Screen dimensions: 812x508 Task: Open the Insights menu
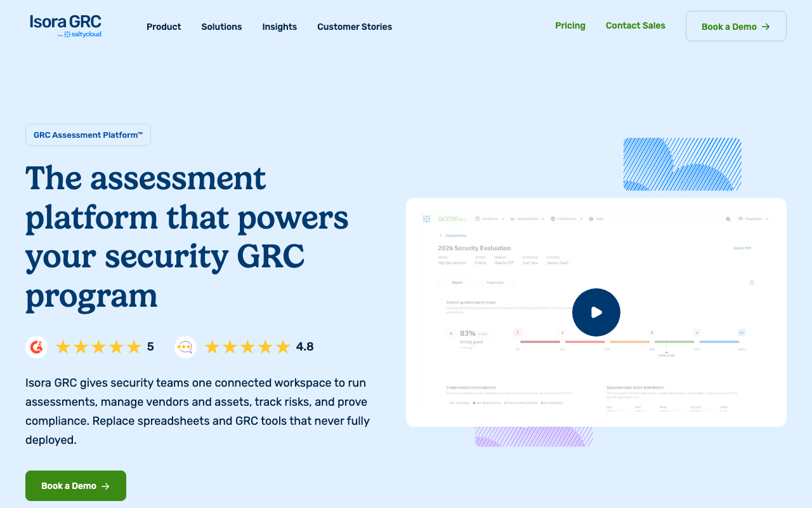tap(280, 27)
